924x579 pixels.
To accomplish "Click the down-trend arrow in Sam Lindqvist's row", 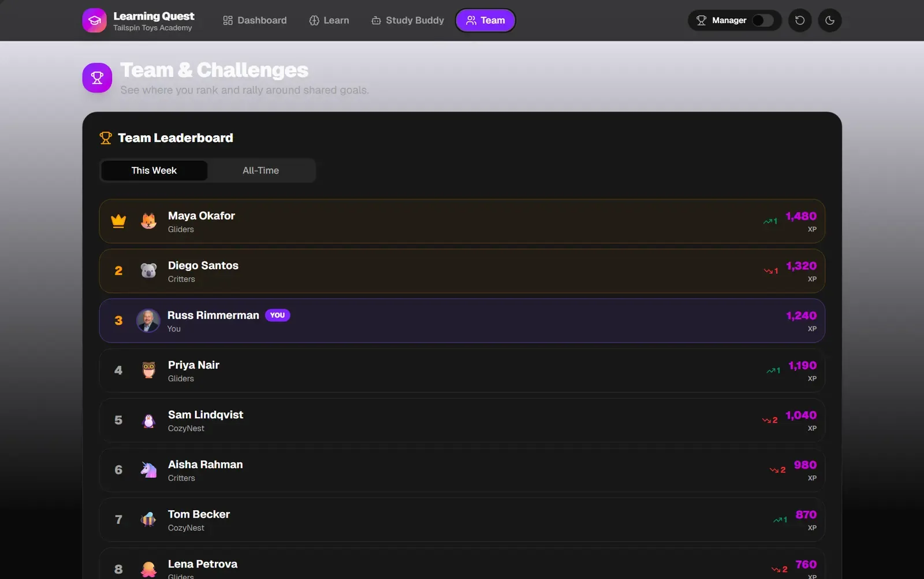I will point(766,420).
